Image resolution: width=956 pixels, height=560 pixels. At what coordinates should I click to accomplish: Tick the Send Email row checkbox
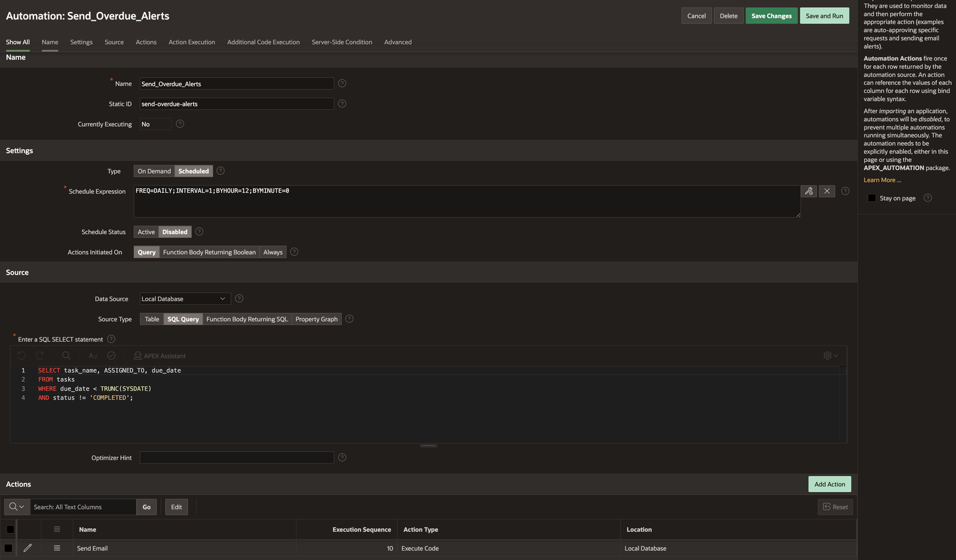tap(8, 548)
